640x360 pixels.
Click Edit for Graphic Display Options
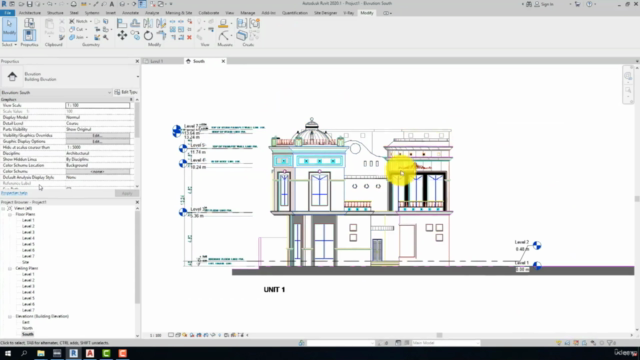point(98,141)
